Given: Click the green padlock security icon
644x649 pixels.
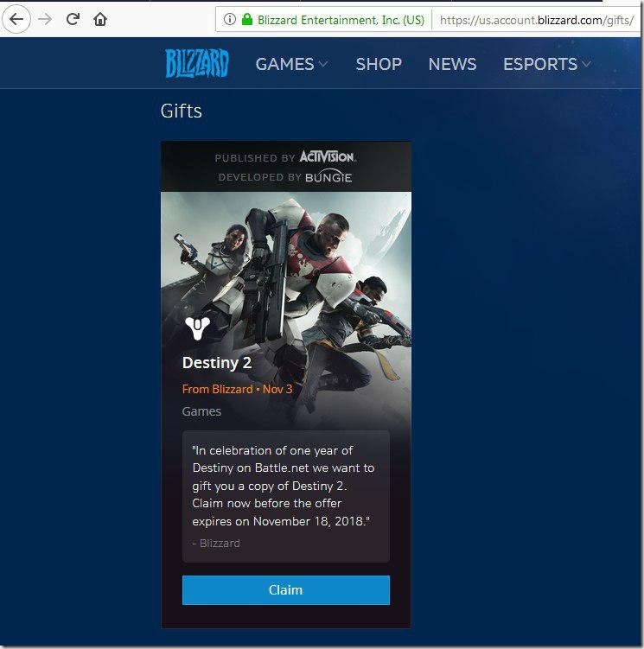Looking at the screenshot, I should click(246, 19).
